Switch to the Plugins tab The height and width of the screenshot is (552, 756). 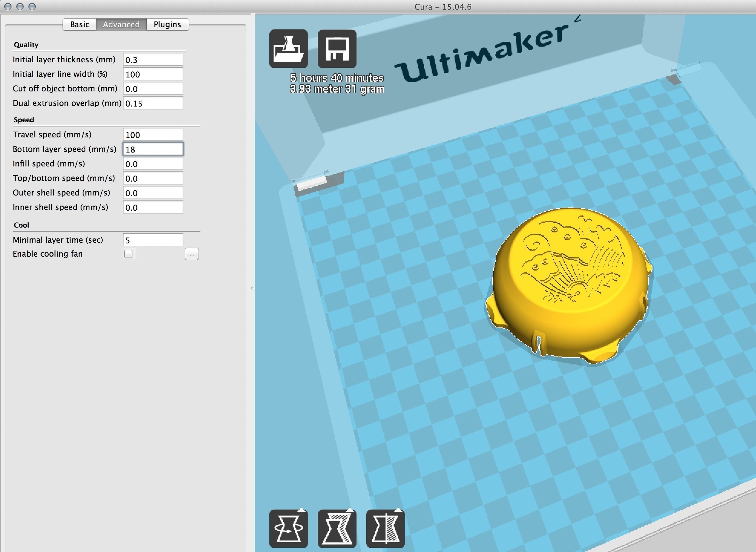coord(167,25)
